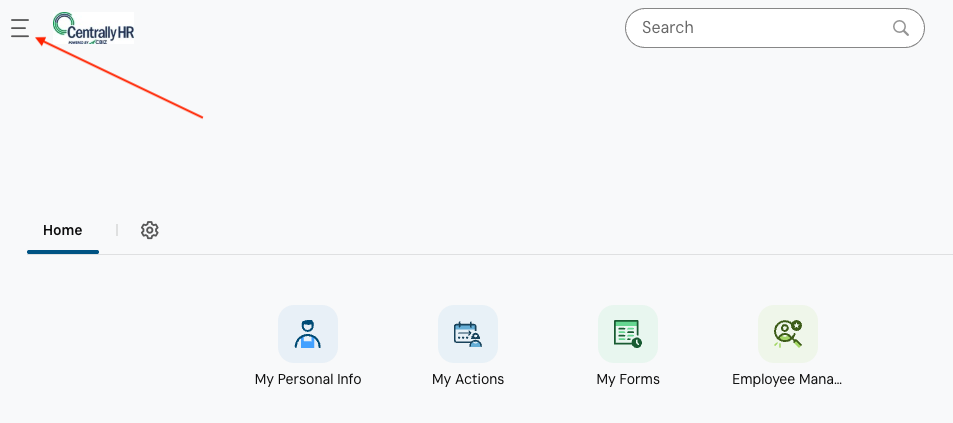Open home page settings gear
This screenshot has width=953, height=423.
pyautogui.click(x=150, y=230)
